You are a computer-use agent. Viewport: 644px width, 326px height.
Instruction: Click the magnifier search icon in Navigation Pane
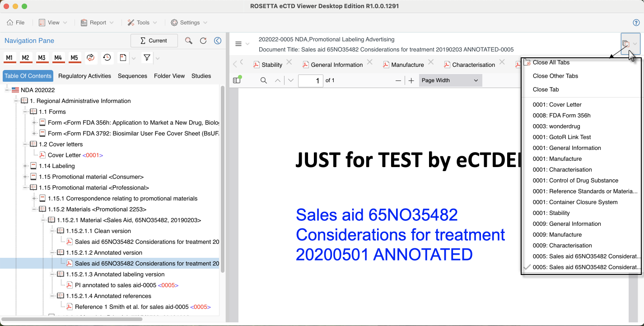[x=189, y=41]
